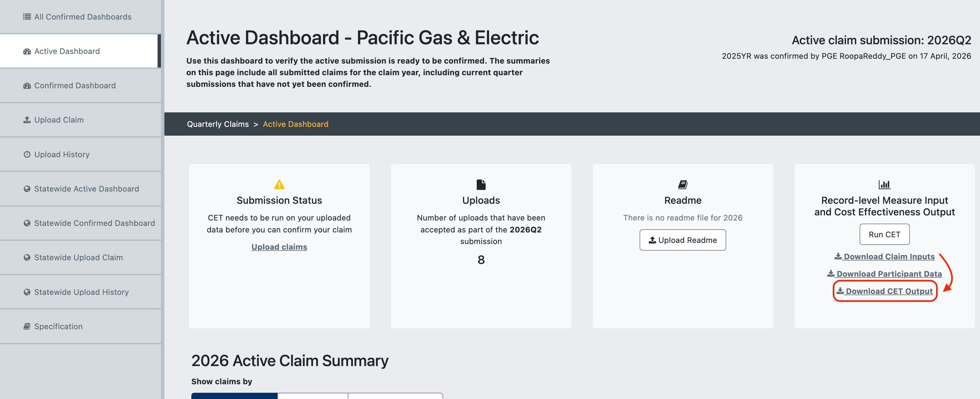The width and height of the screenshot is (980, 399).
Task: Click the bar chart icon above Record-level Measure Input
Action: 884,184
